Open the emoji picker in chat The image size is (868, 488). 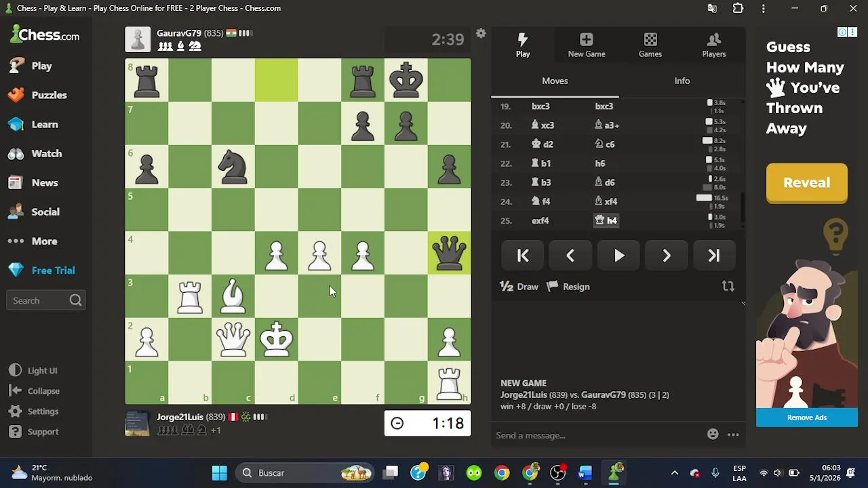pos(713,434)
